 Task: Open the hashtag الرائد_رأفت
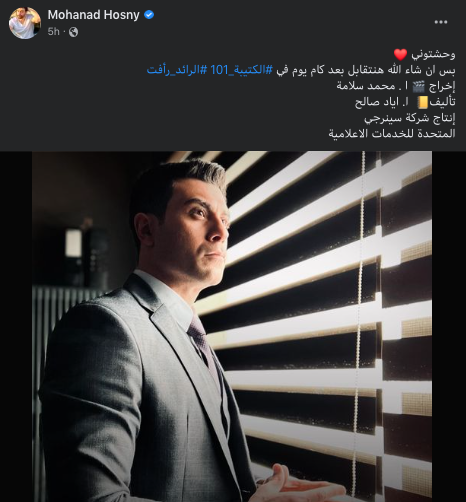tap(177, 70)
